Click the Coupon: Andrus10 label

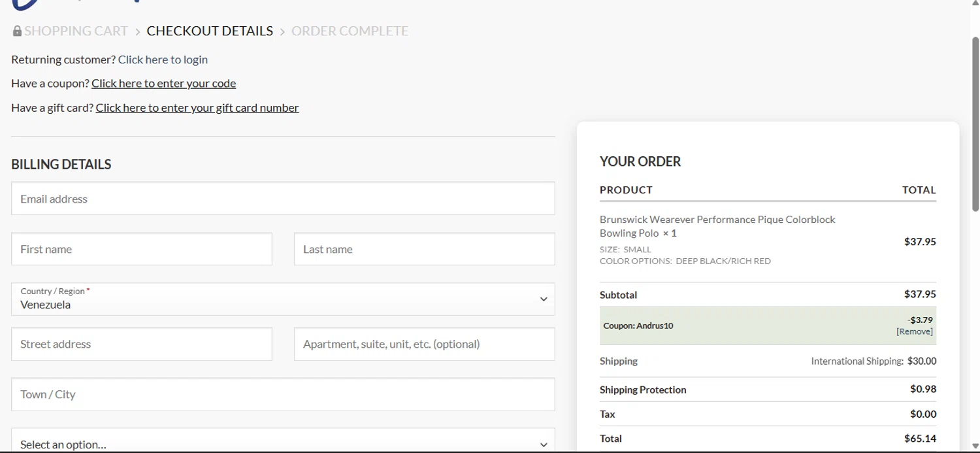[638, 326]
